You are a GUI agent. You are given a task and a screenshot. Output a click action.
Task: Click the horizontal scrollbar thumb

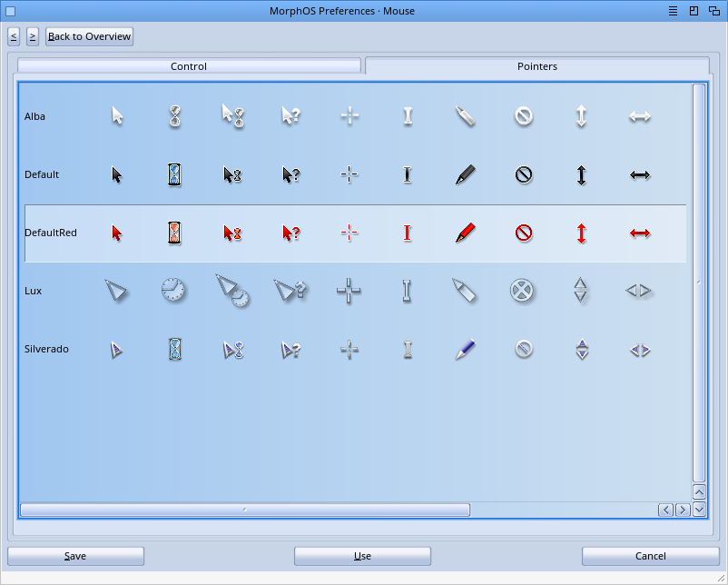pyautogui.click(x=245, y=510)
